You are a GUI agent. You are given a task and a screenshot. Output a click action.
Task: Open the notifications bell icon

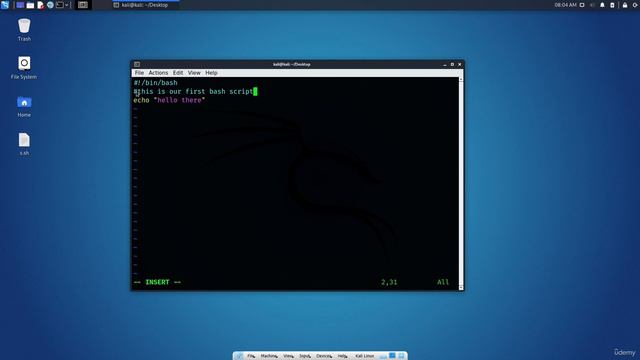tap(602, 5)
